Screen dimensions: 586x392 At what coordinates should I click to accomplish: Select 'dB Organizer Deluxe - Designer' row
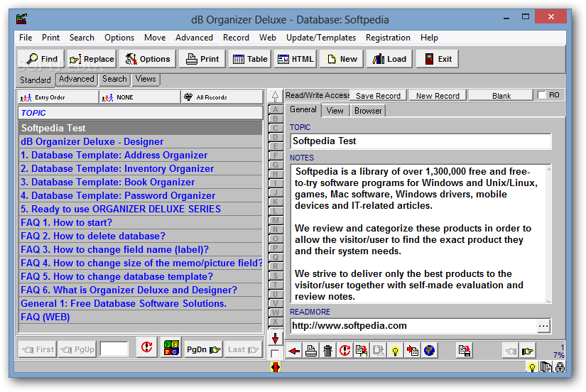(141, 142)
